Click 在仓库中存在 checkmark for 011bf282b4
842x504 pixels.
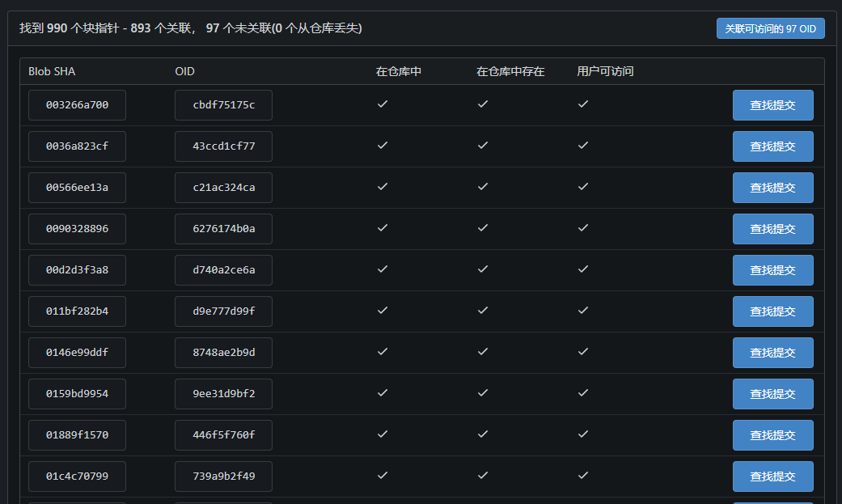click(x=483, y=311)
